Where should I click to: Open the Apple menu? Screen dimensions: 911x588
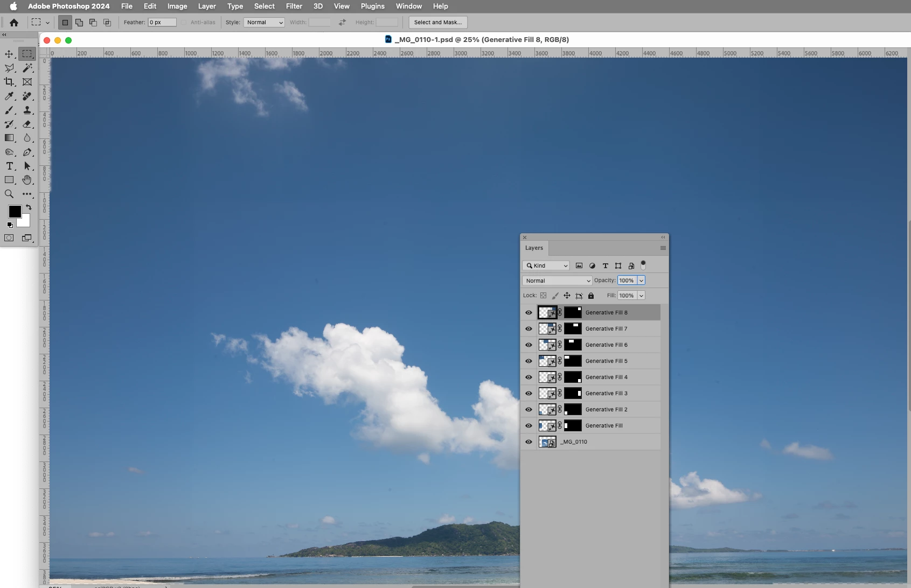pyautogui.click(x=13, y=6)
